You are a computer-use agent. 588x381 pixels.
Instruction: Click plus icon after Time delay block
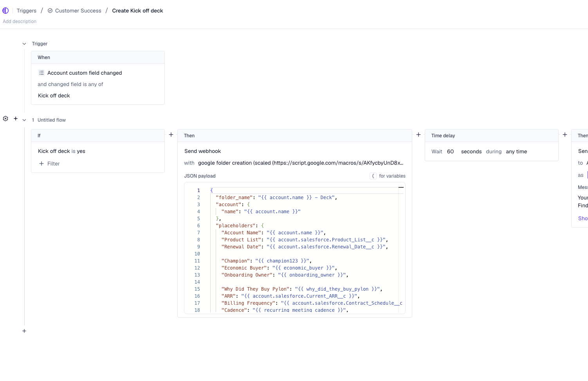point(565,135)
